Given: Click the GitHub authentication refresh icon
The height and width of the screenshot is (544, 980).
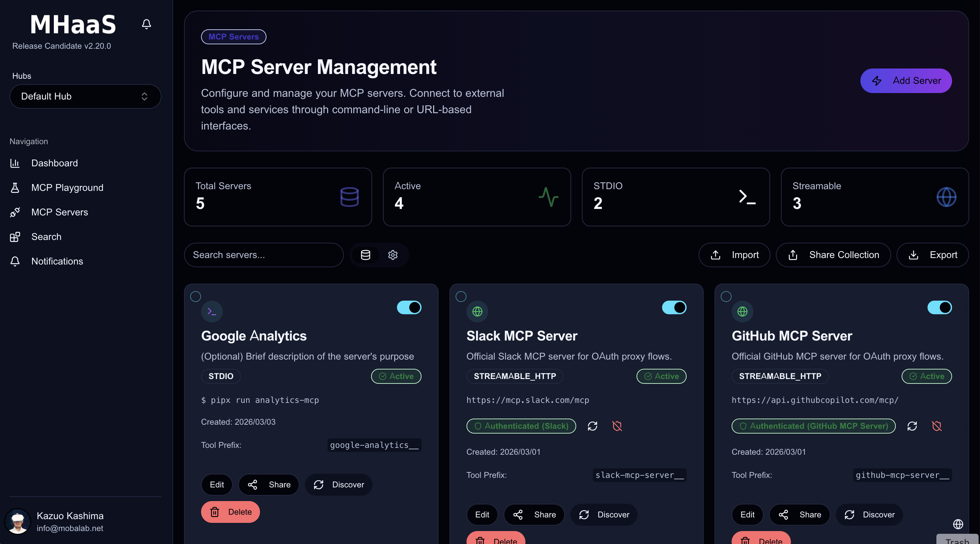Looking at the screenshot, I should (912, 426).
